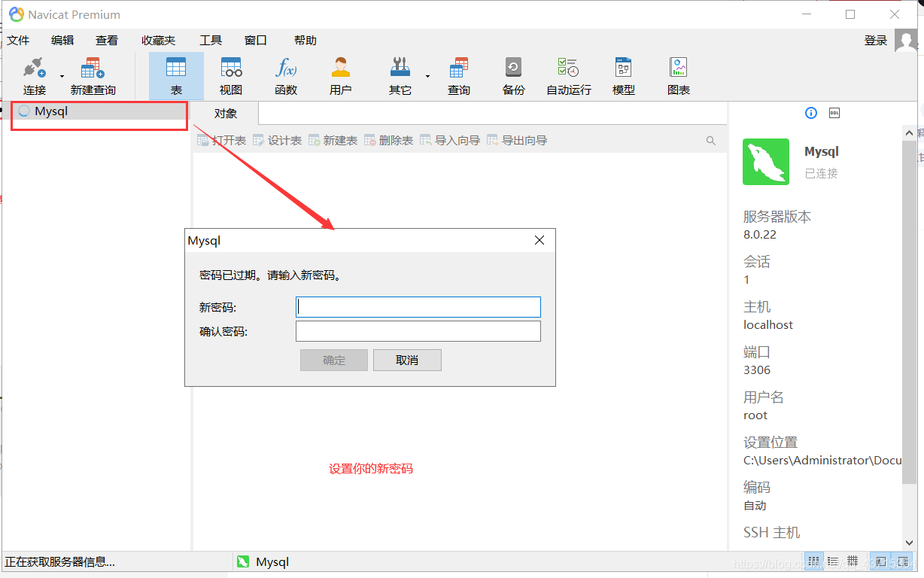Click the Login (登录) link

pos(876,41)
